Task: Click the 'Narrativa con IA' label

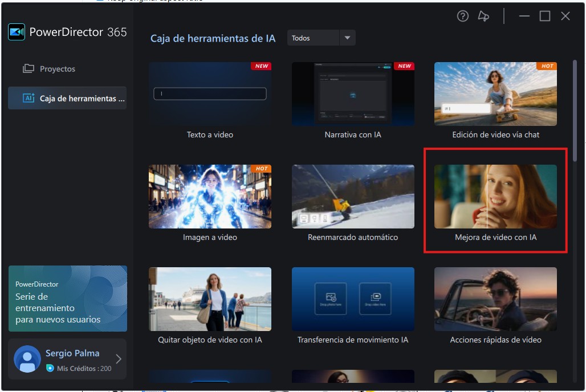Action: point(353,134)
